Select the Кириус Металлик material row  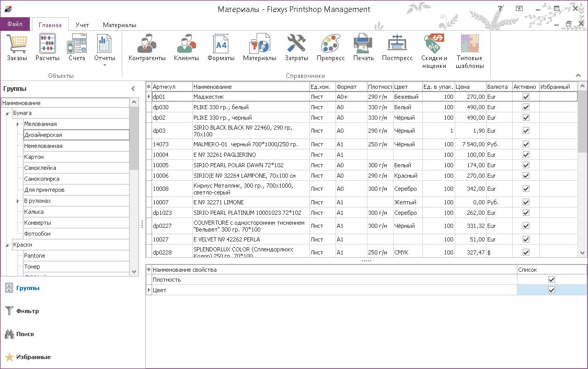(362, 189)
